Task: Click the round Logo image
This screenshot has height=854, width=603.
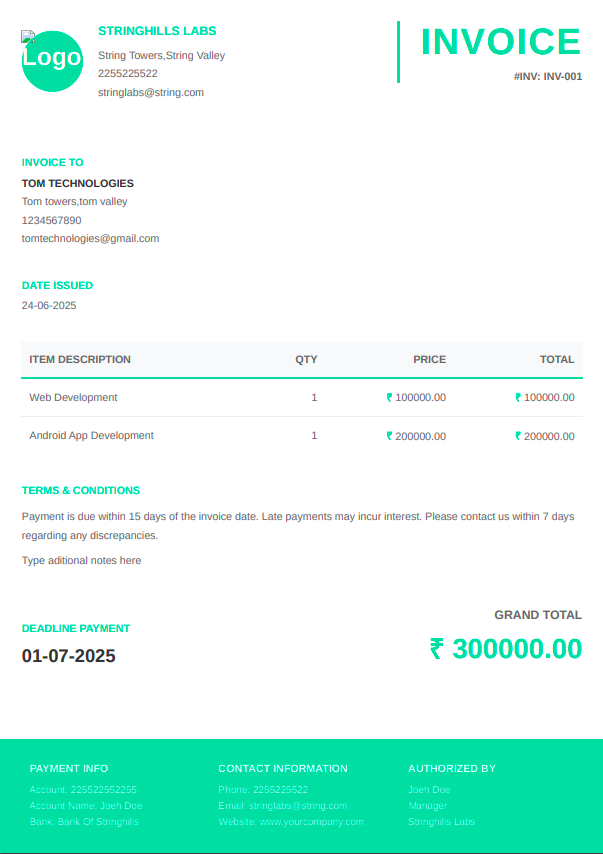Action: tap(52, 60)
